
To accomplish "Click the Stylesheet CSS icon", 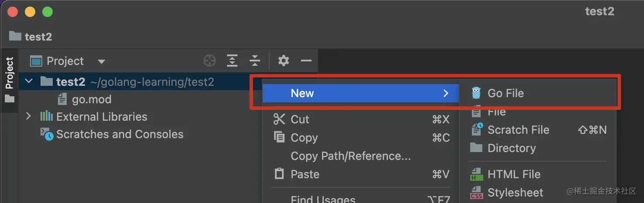I will [476, 193].
